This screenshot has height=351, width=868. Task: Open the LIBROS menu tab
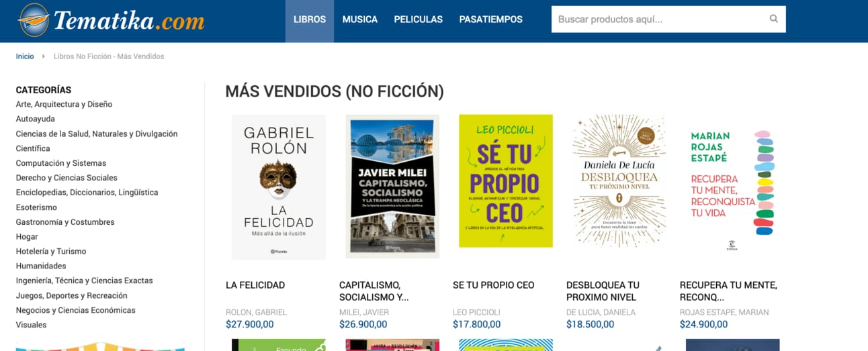pos(310,19)
